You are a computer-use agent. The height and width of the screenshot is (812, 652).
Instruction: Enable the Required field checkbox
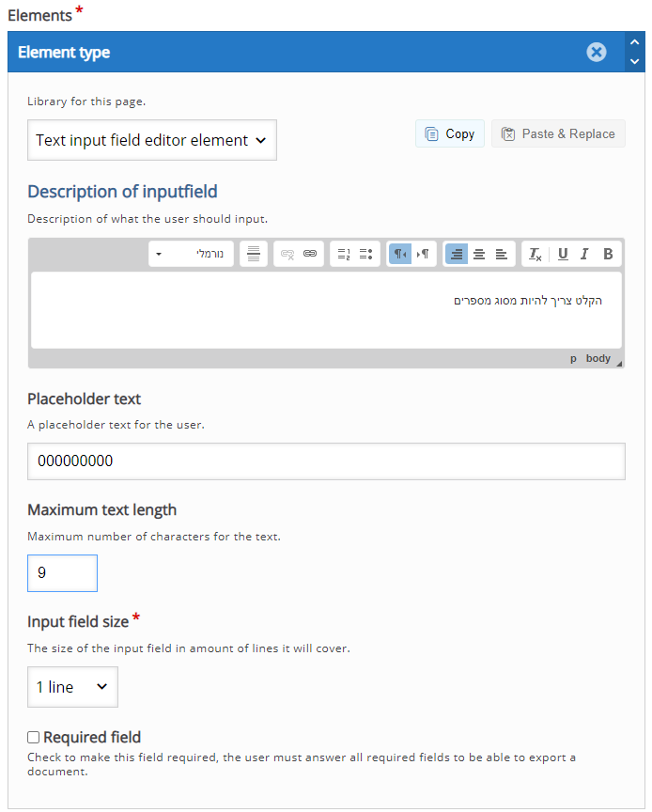[x=34, y=738]
